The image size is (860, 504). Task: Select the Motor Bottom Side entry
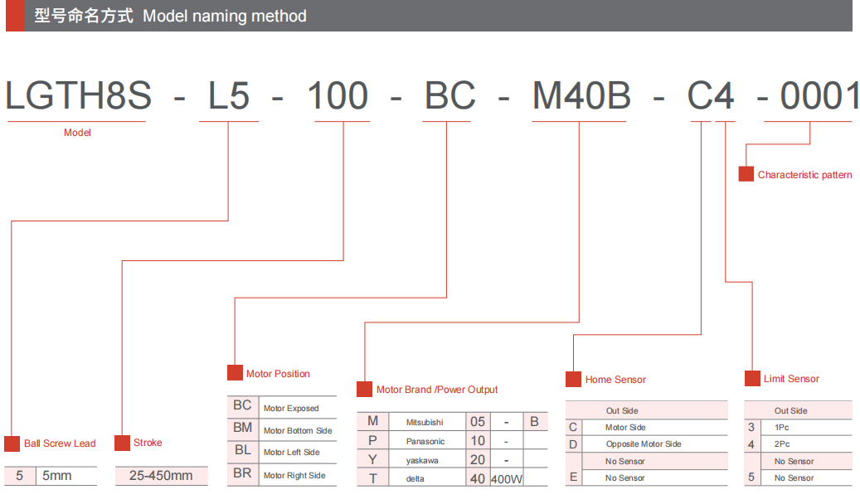(297, 430)
